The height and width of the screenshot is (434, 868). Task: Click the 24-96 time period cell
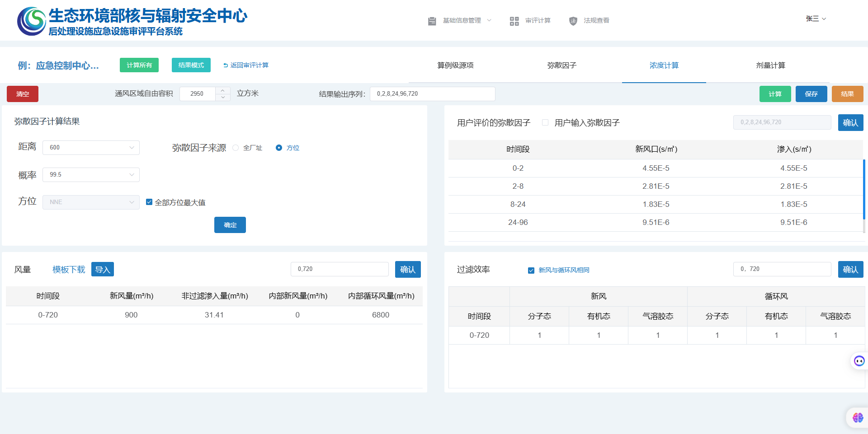tap(518, 223)
